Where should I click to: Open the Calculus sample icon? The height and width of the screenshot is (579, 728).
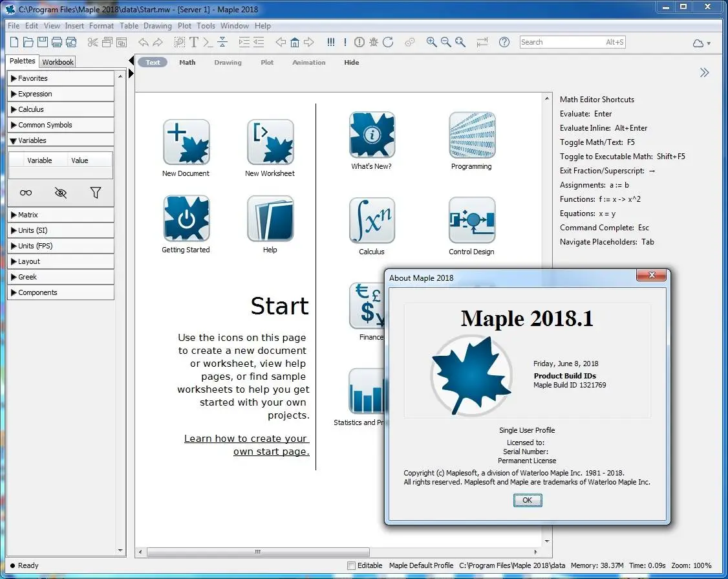click(x=372, y=220)
